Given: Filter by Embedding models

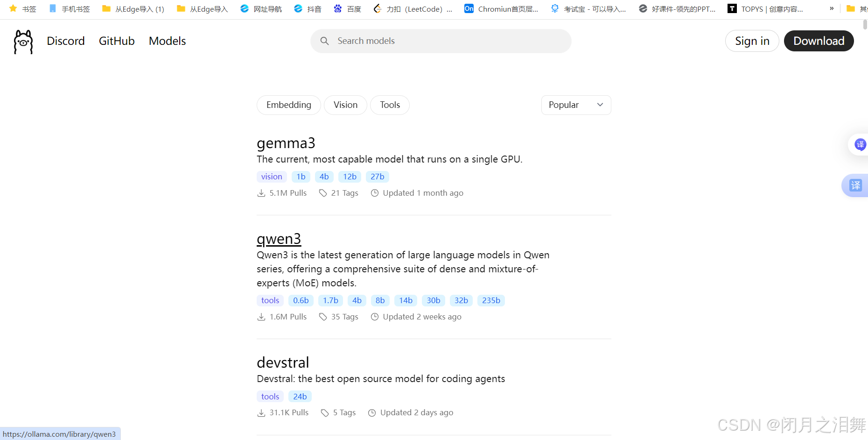Looking at the screenshot, I should [x=289, y=105].
